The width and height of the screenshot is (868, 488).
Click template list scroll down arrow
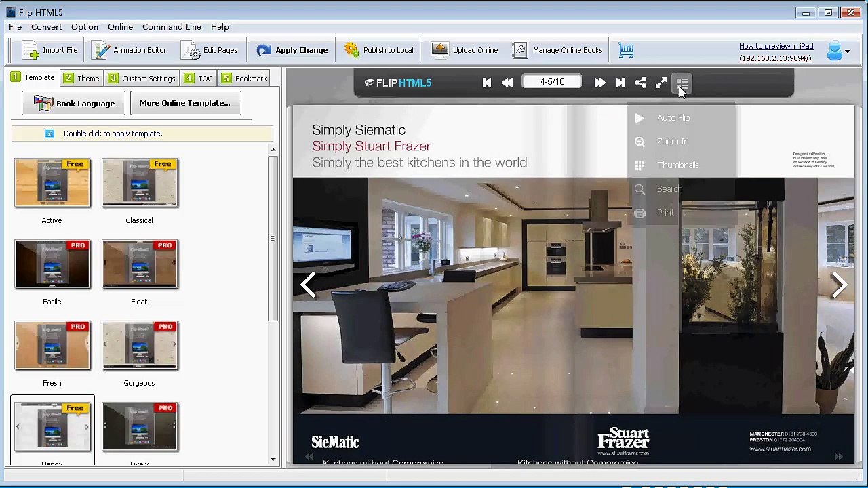point(273,460)
